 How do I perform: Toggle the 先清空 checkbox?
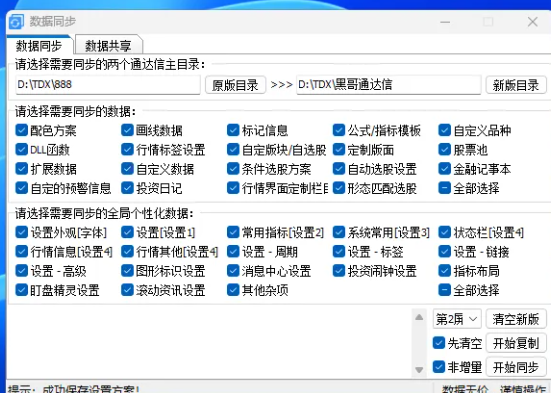pos(439,343)
